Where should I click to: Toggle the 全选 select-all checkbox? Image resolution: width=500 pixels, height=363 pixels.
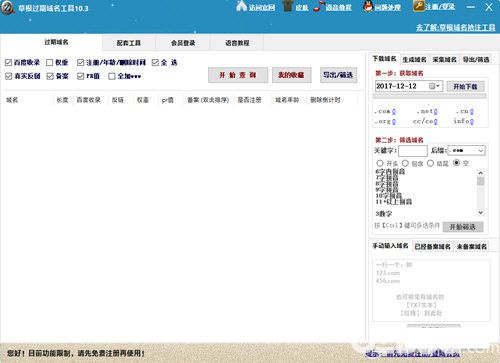coord(155,62)
